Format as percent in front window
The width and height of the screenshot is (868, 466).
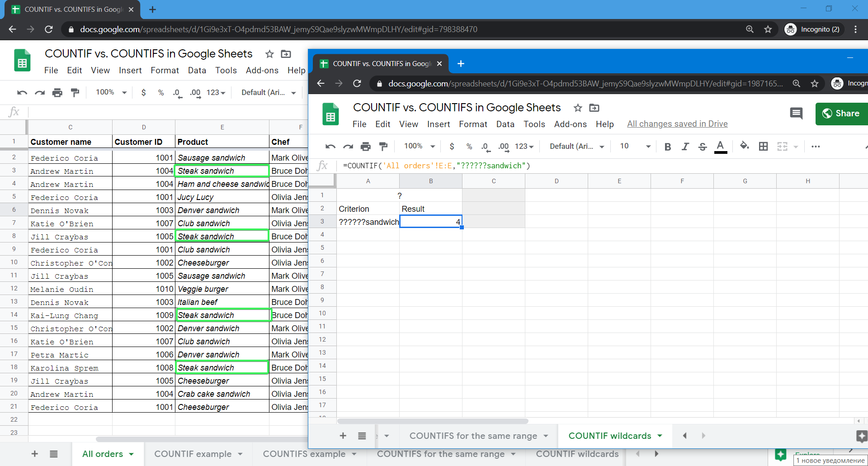pyautogui.click(x=469, y=146)
